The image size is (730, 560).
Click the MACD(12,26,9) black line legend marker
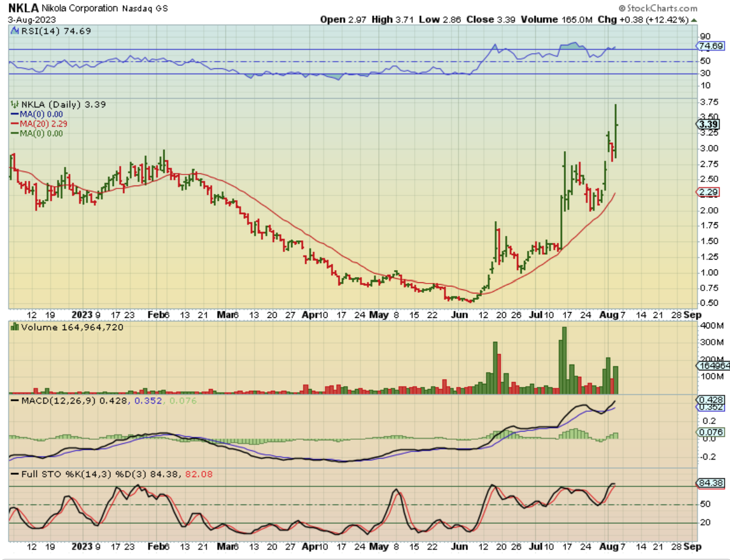tap(15, 401)
